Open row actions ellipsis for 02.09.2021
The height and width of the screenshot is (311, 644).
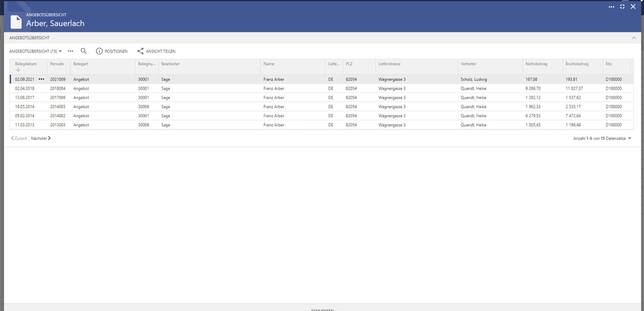(x=41, y=79)
